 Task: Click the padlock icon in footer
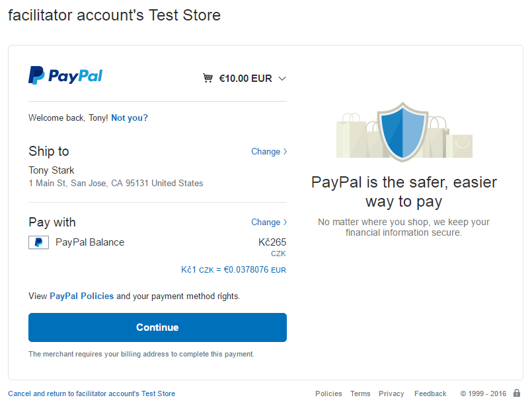tap(517, 393)
